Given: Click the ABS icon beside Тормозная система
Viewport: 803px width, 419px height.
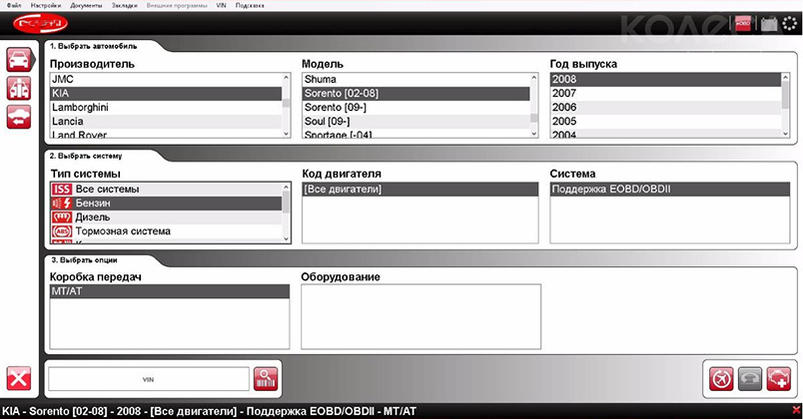Looking at the screenshot, I should pos(61,232).
